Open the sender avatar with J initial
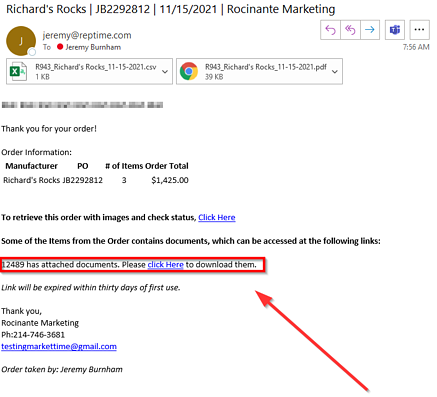This screenshot has height=397, width=437. pyautogui.click(x=21, y=41)
